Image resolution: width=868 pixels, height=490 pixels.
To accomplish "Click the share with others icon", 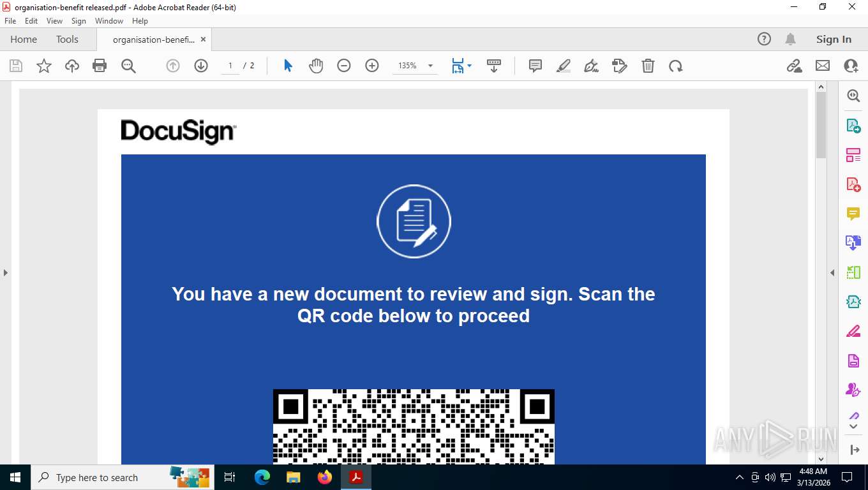I will point(851,66).
